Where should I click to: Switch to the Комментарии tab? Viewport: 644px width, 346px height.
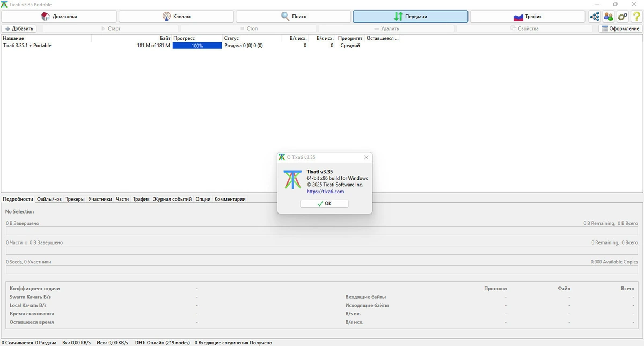click(x=230, y=199)
